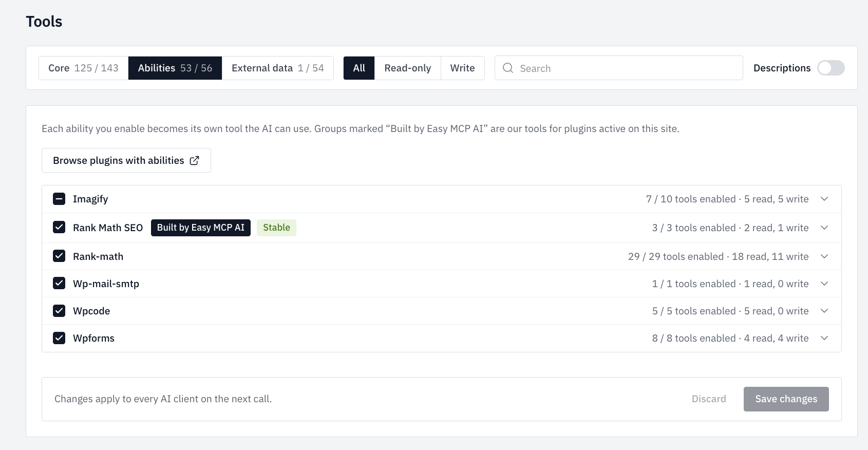Uncheck the Rank Math SEO checkbox

click(59, 227)
